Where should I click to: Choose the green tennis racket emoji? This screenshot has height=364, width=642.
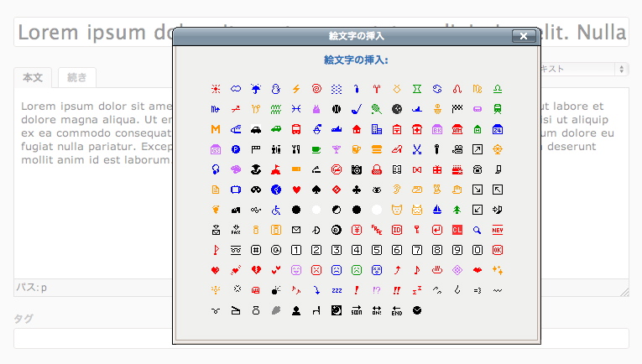pos(377,109)
